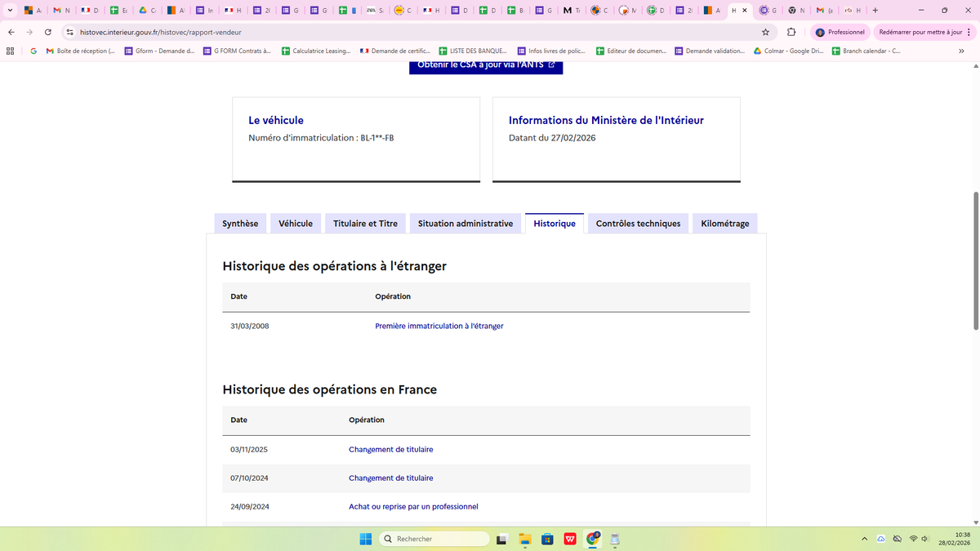
Task: Open the Chrome apps grid icon
Action: 10,51
